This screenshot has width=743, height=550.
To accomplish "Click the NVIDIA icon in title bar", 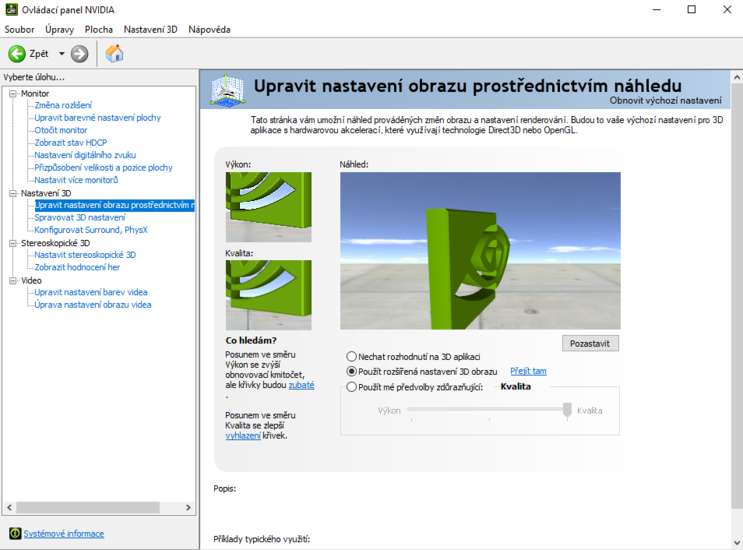I will point(11,9).
